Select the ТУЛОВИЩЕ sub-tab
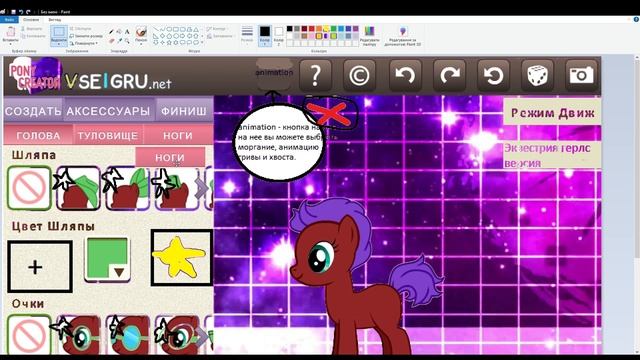This screenshot has height=360, width=640. click(x=108, y=136)
